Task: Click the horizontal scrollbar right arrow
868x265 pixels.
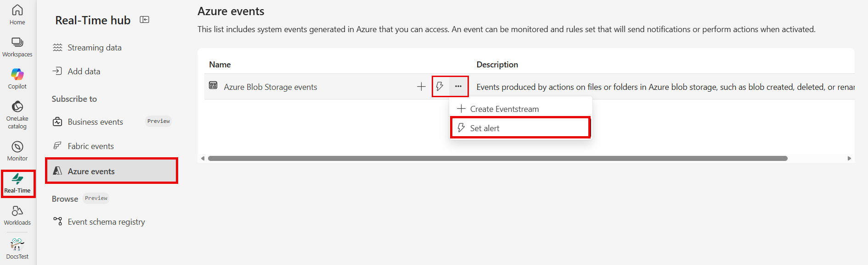Action: tap(849, 158)
